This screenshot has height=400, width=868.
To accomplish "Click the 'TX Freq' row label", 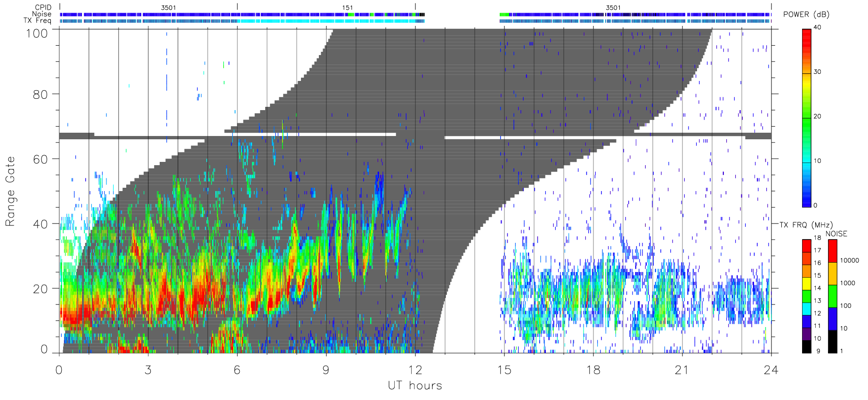I will coord(37,21).
